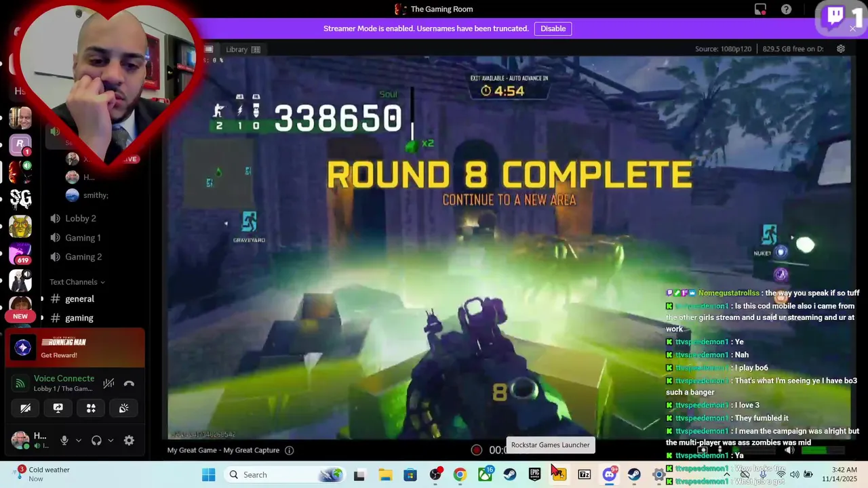The width and height of the screenshot is (868, 488).
Task: Deafen using the headphones icon
Action: [x=96, y=441]
